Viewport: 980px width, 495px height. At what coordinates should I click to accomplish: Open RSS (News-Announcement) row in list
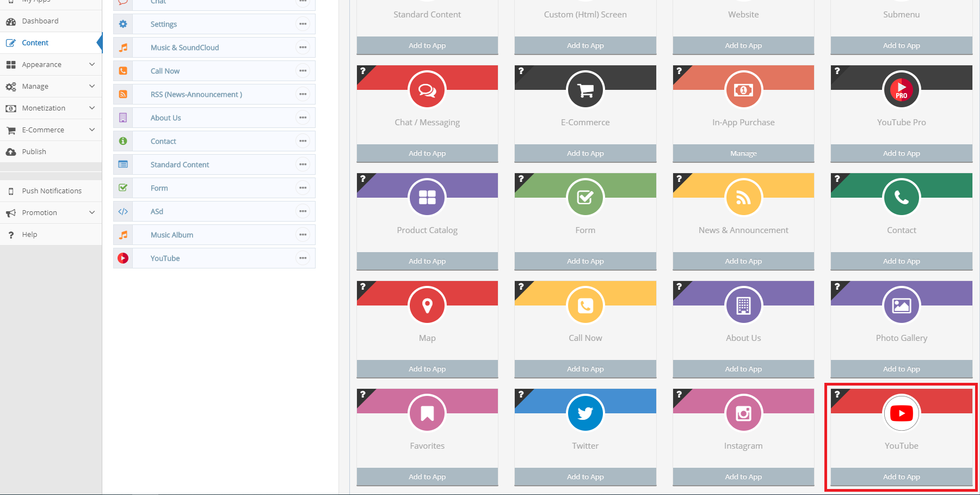(214, 94)
